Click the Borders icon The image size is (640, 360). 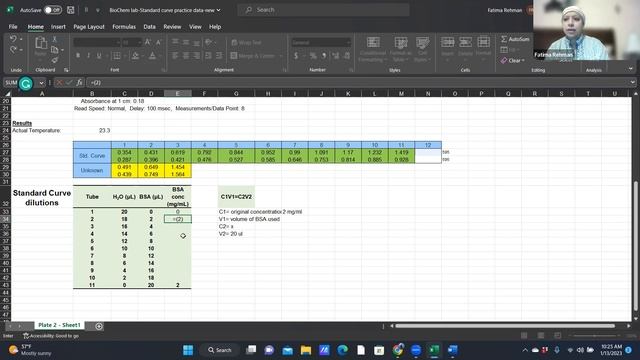pyautogui.click(x=117, y=56)
